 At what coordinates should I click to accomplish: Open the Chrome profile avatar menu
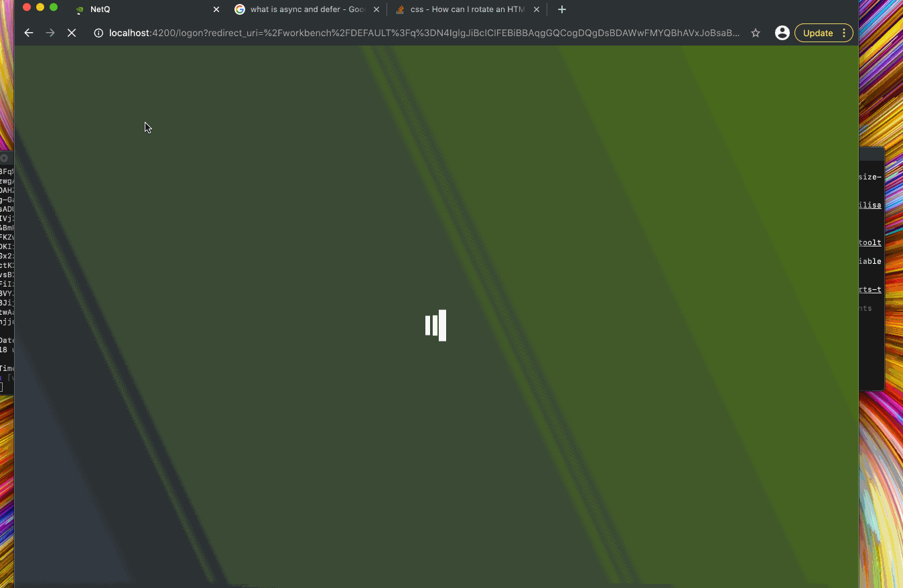(x=782, y=33)
